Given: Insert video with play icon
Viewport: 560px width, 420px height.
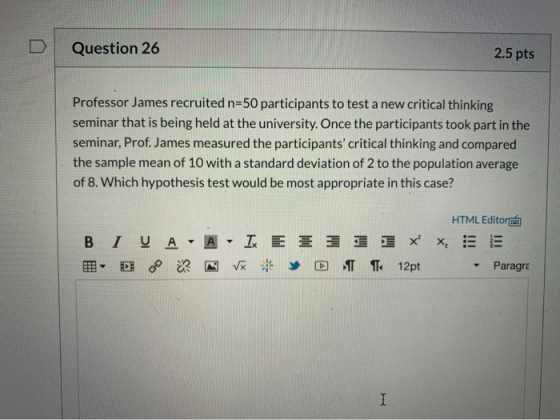Looking at the screenshot, I should click(321, 266).
